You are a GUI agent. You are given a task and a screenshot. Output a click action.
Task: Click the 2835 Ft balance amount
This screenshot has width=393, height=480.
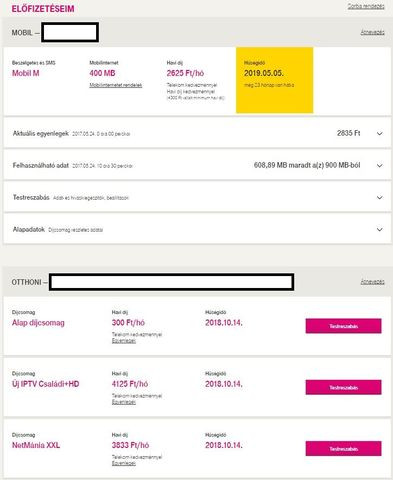(349, 133)
